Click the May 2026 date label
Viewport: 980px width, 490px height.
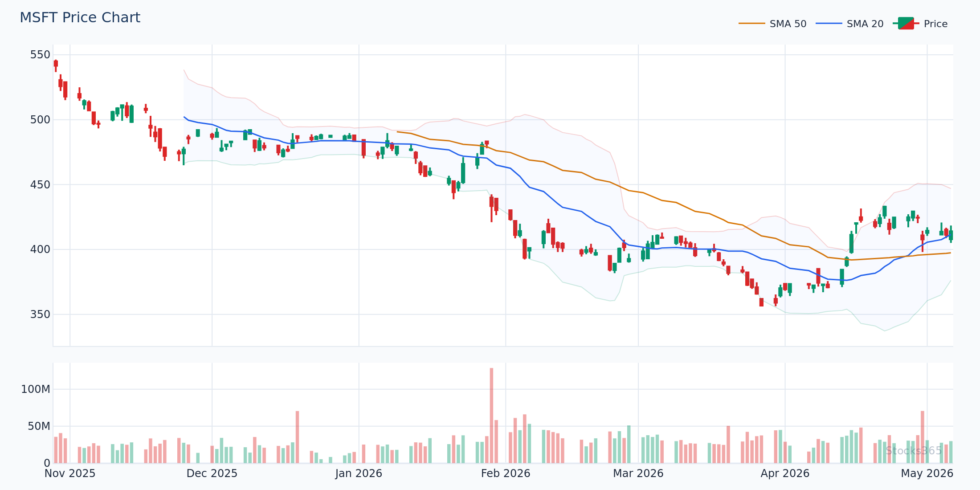point(927,474)
